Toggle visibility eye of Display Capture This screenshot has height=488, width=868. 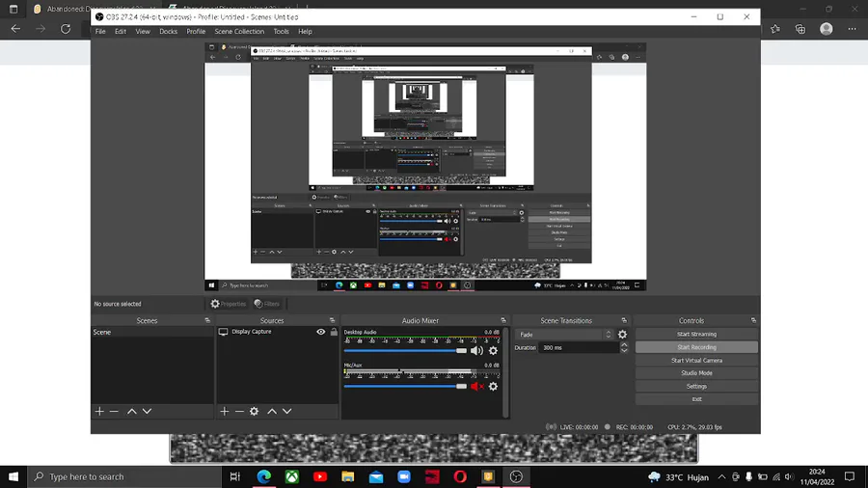[x=320, y=332]
